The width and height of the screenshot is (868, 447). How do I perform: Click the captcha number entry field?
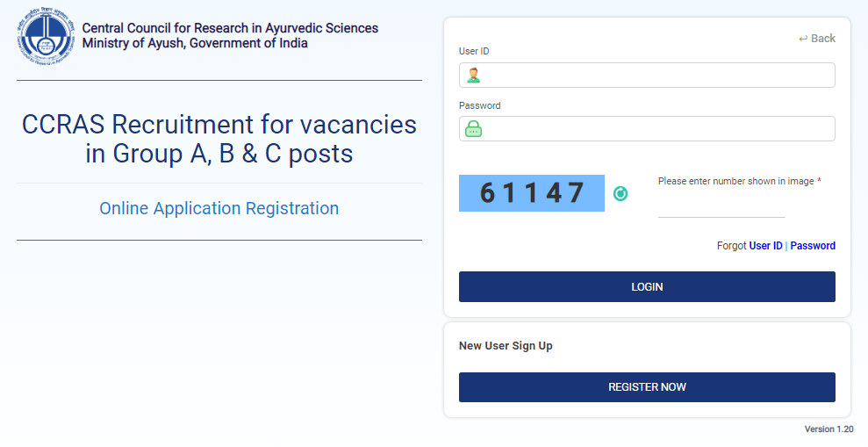721,206
